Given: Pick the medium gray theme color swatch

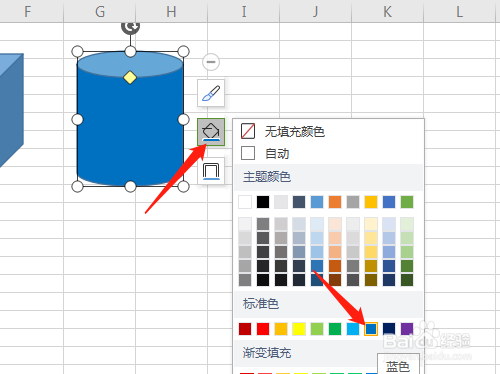Looking at the screenshot, I should tap(353, 202).
